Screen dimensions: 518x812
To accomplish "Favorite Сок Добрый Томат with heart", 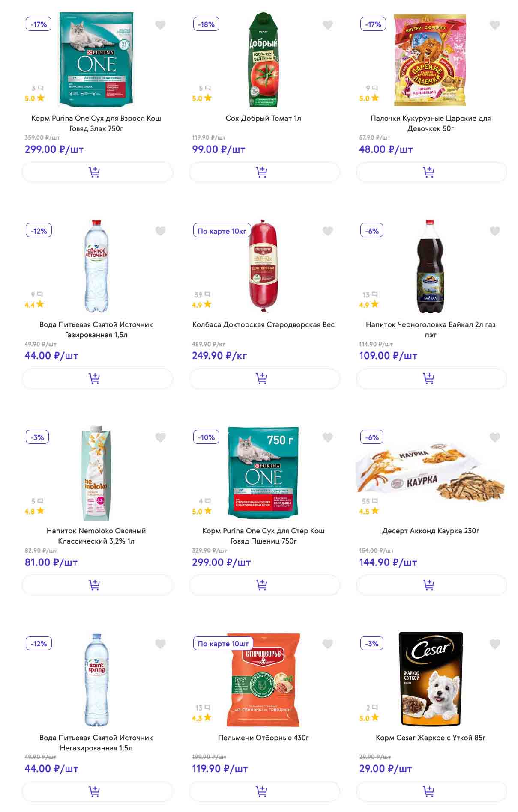I will tap(328, 25).
